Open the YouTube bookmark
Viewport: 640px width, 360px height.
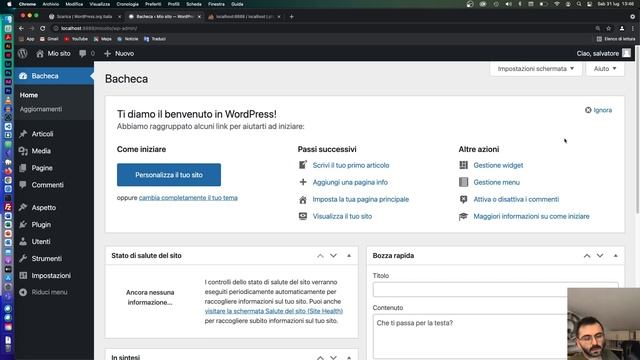pos(76,39)
